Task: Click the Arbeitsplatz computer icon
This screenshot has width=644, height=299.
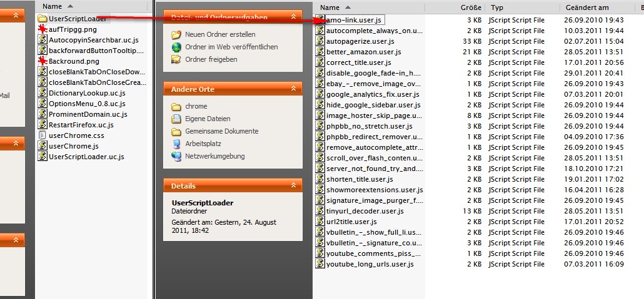Action: coord(176,144)
